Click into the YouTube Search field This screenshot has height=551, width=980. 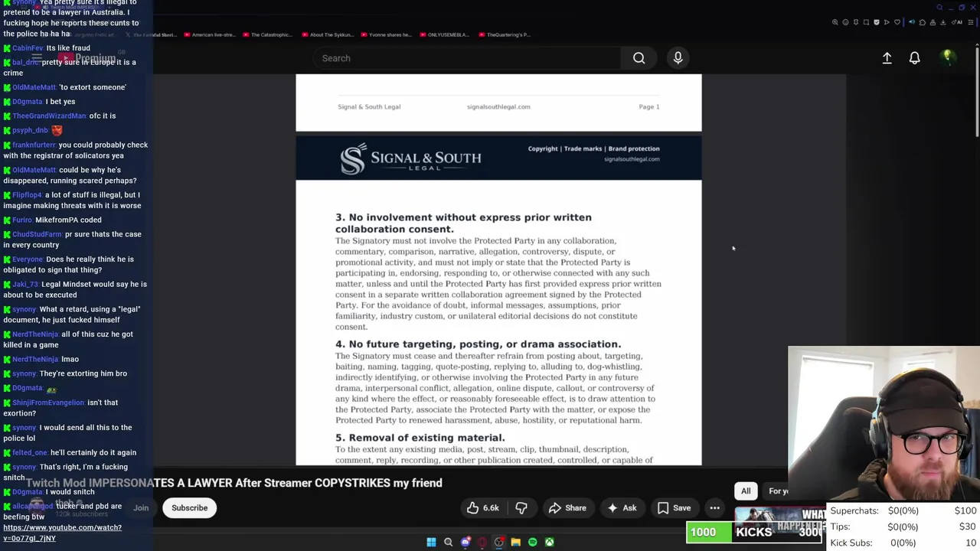pyautogui.click(x=467, y=58)
